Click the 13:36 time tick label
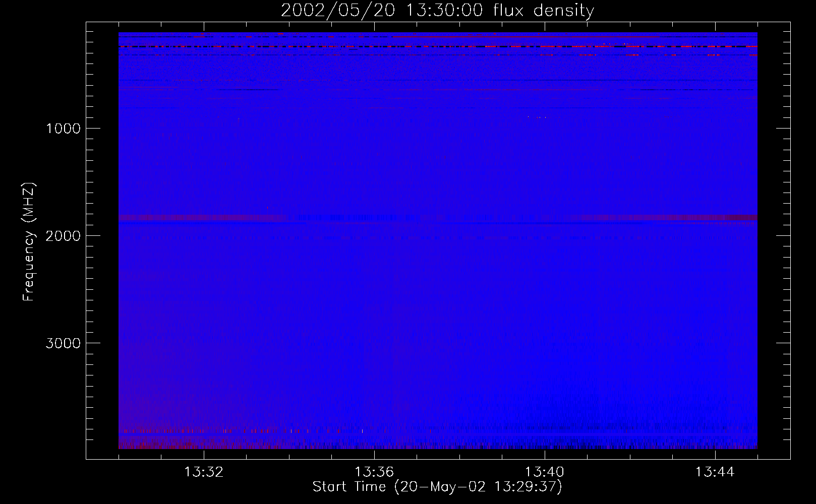 374,472
